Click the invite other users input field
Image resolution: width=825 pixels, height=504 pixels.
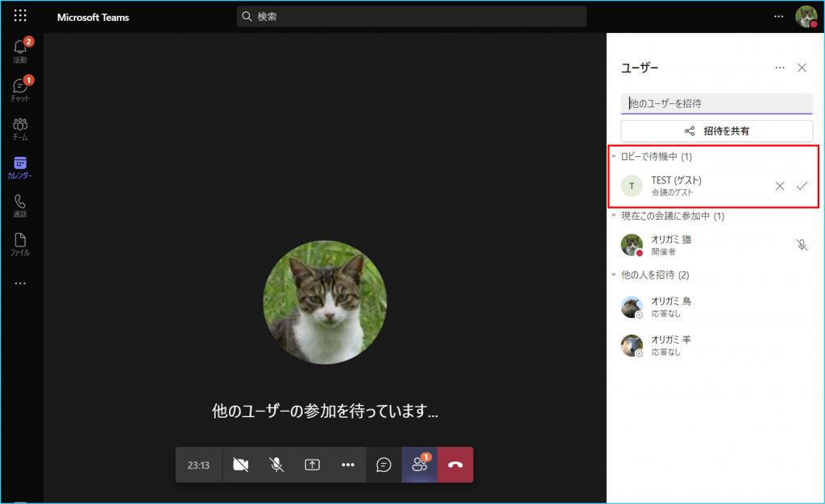click(716, 104)
